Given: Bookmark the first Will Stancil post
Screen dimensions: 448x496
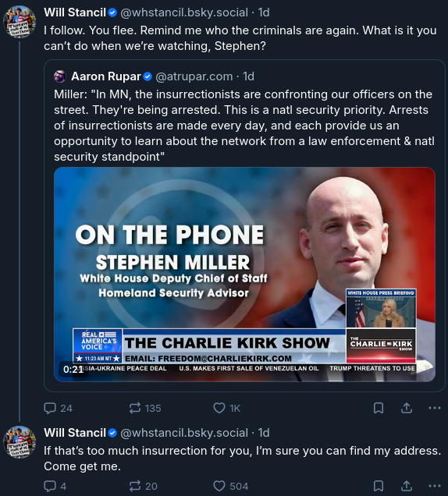Looking at the screenshot, I should pyautogui.click(x=379, y=408).
